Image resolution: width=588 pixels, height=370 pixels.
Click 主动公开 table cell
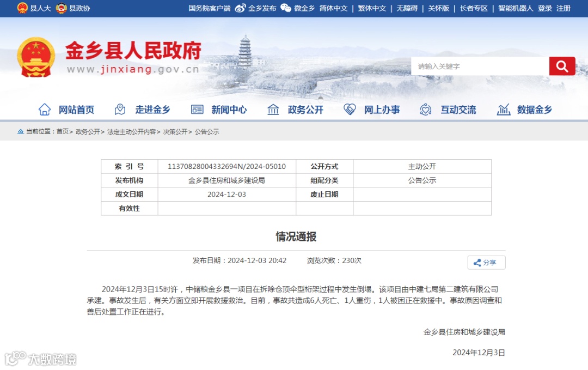pos(422,166)
